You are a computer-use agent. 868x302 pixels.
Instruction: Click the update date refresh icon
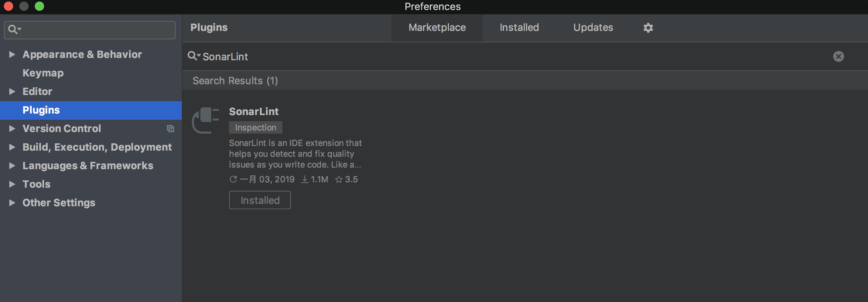pos(233,179)
